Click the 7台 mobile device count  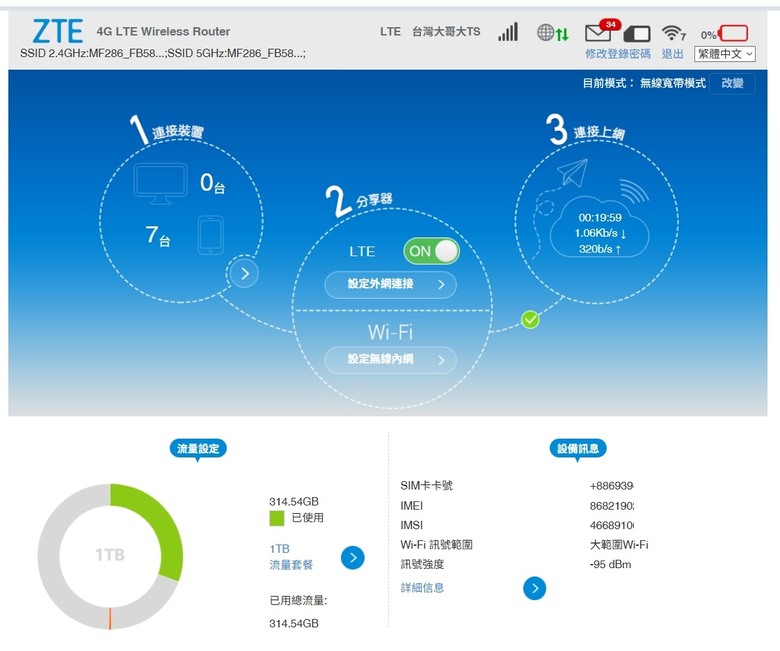point(158,235)
